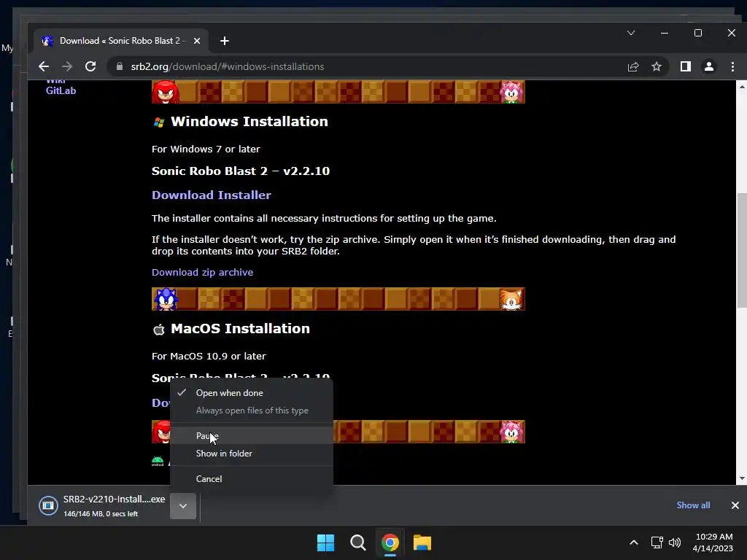
Task: Open the Windows Start menu
Action: [x=326, y=542]
